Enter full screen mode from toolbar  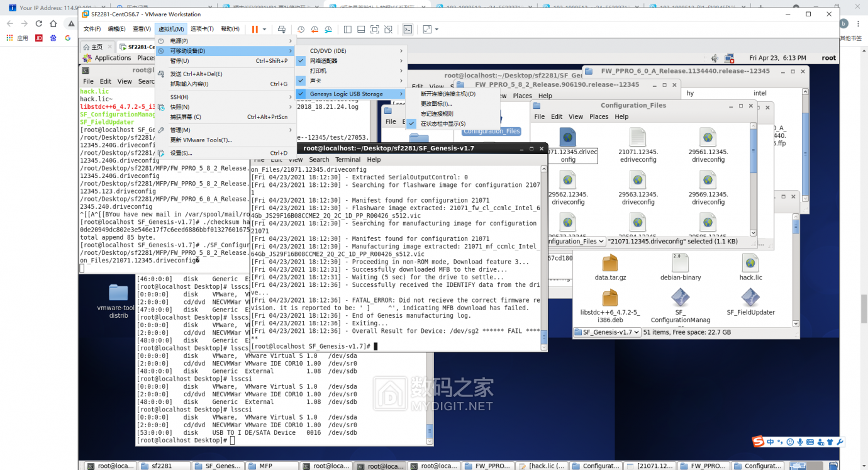click(375, 29)
